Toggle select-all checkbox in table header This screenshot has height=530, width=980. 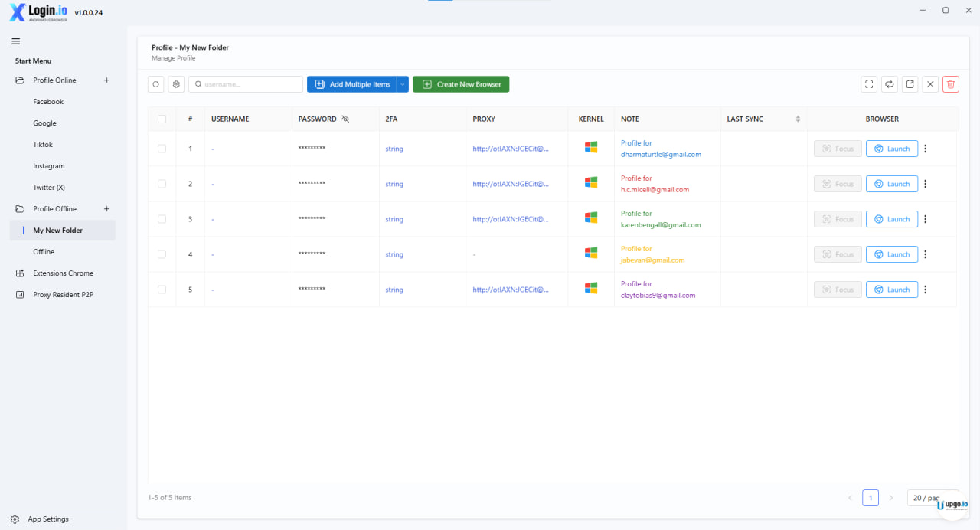162,119
